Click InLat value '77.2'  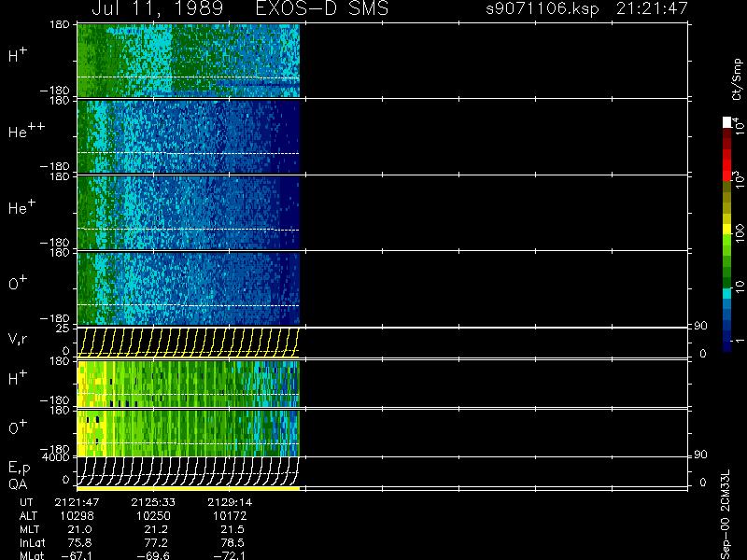click(155, 543)
